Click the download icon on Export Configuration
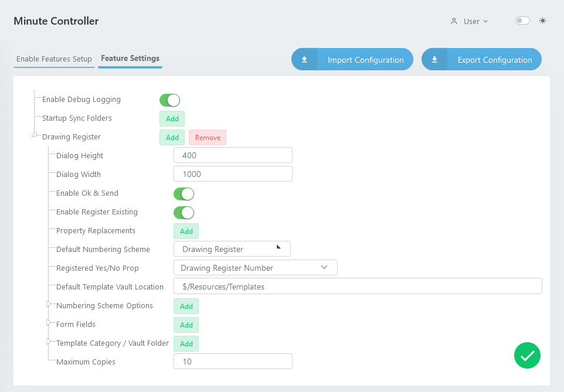564x392 pixels. click(x=434, y=59)
